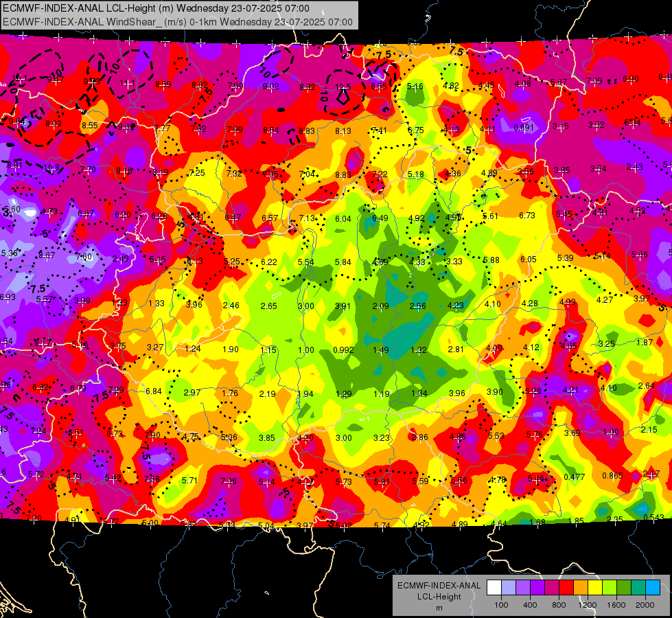Click the wind shear value 5.59
The width and height of the screenshot is (672, 618).
pos(420,481)
